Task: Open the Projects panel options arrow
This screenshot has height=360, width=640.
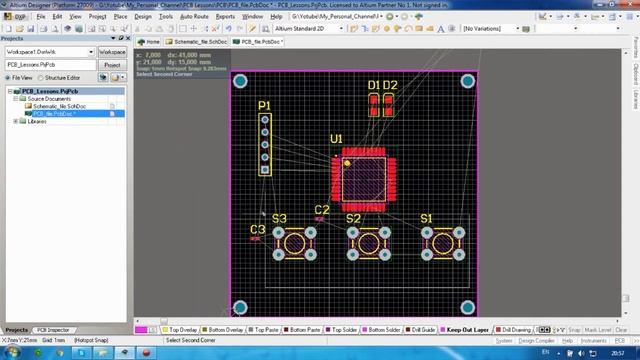Action: (x=113, y=38)
